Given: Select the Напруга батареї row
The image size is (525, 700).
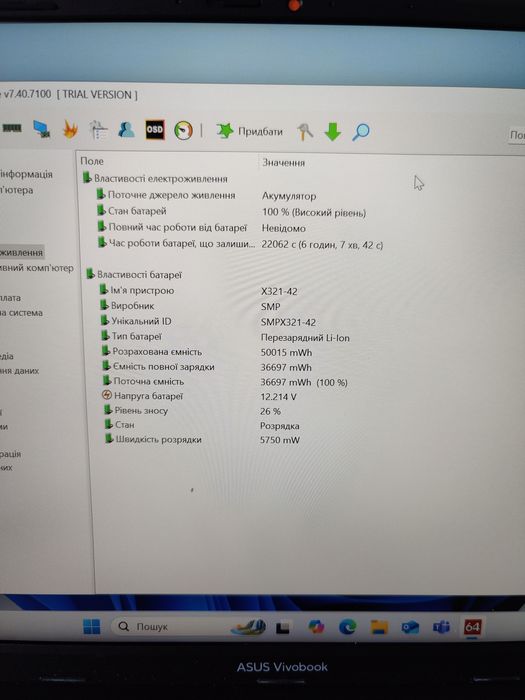Looking at the screenshot, I should point(143,396).
